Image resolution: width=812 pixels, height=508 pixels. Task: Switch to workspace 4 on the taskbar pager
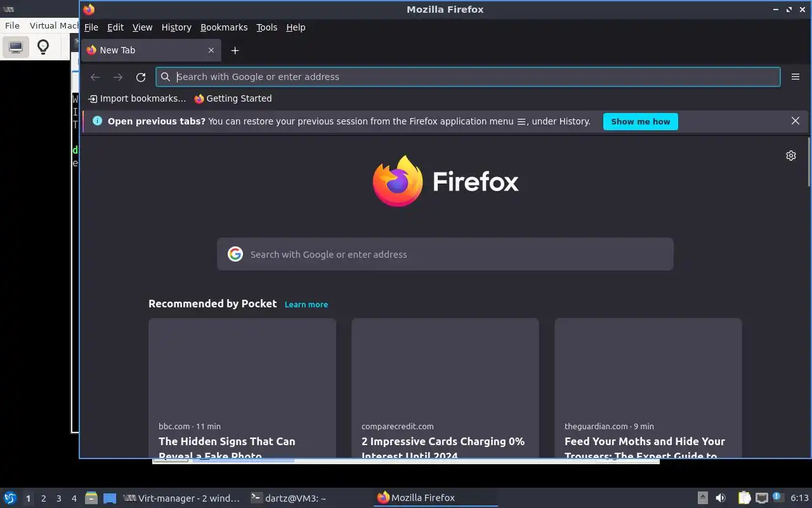click(74, 498)
